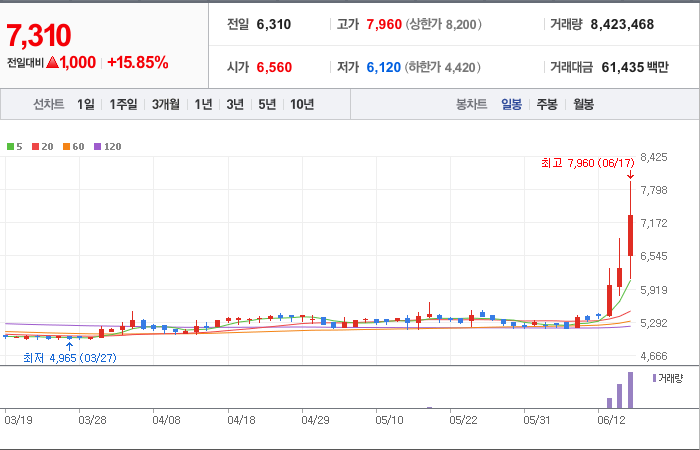Click the purple 거래량 legend marker
The height and width of the screenshot is (450, 700).
coord(654,378)
